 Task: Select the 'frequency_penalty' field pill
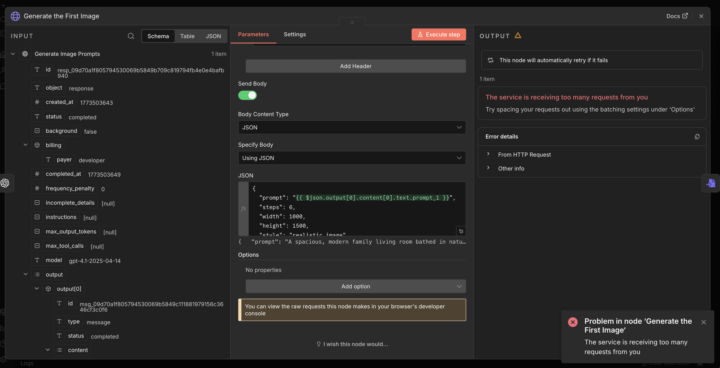pyautogui.click(x=65, y=188)
